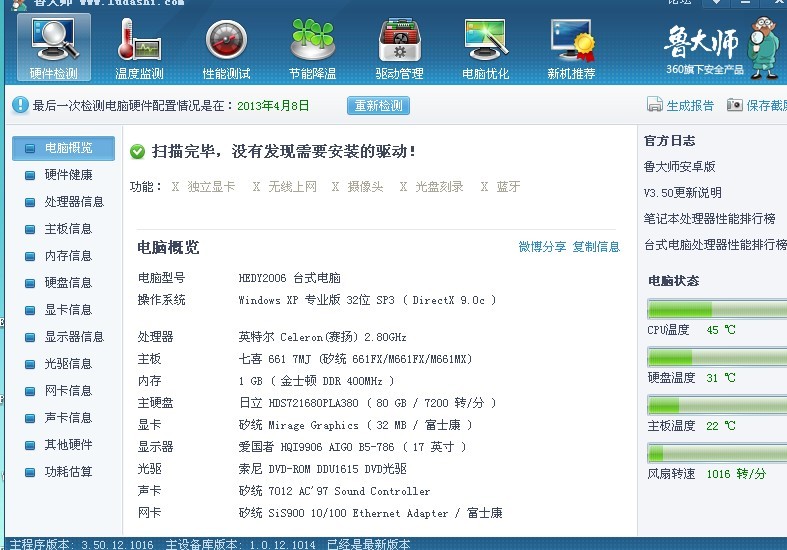The width and height of the screenshot is (787, 550).
Task: Open the 节能降温 clover icon
Action: click(x=312, y=40)
